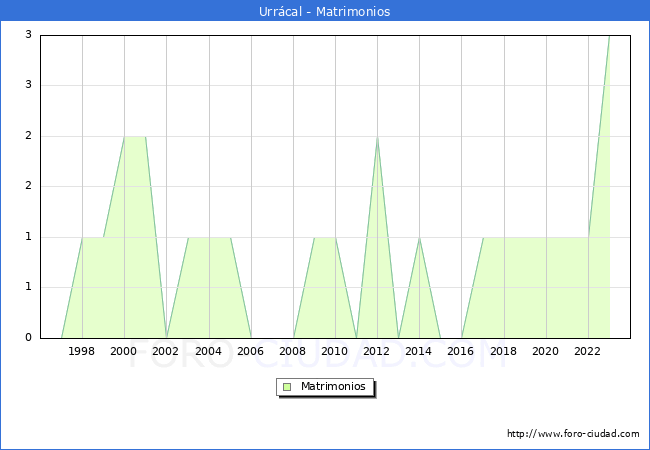The height and width of the screenshot is (450, 650).
Task: Click the chart title Urrácal - Matrimonios
Action: 325,12
